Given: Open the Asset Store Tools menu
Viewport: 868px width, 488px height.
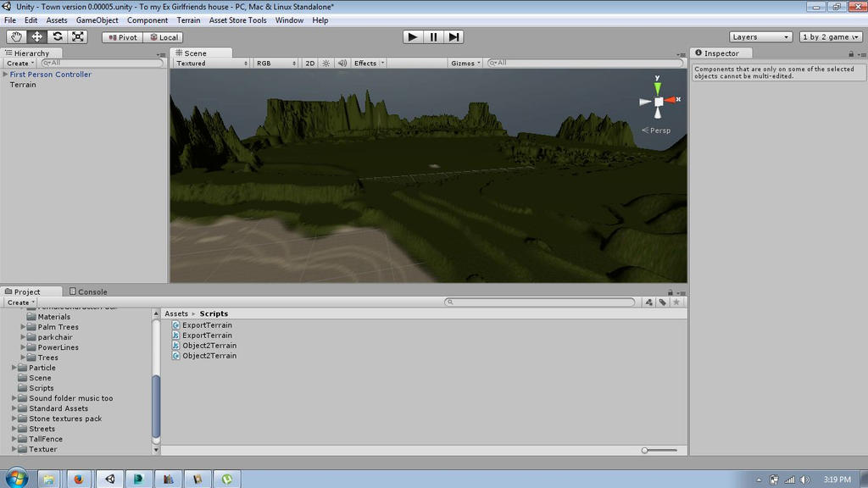Looking at the screenshot, I should (237, 20).
